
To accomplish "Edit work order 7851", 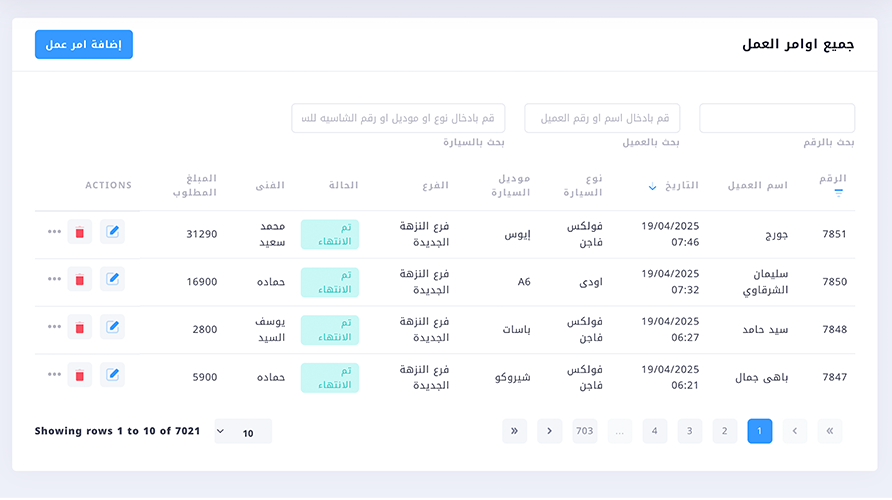I will pos(113,232).
